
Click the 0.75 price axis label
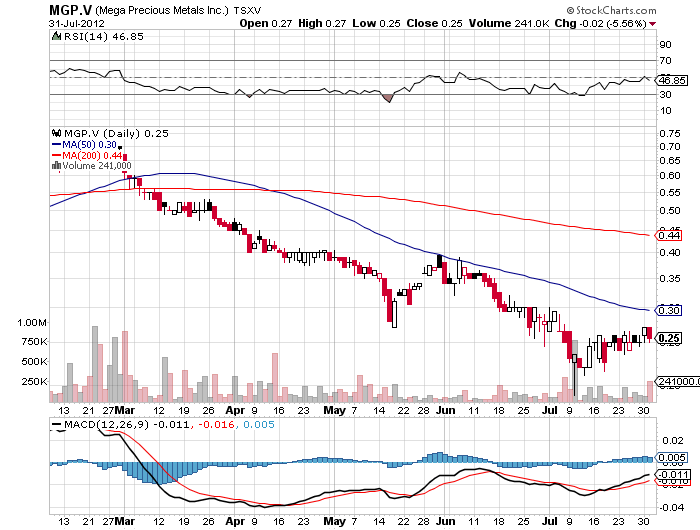click(x=670, y=133)
